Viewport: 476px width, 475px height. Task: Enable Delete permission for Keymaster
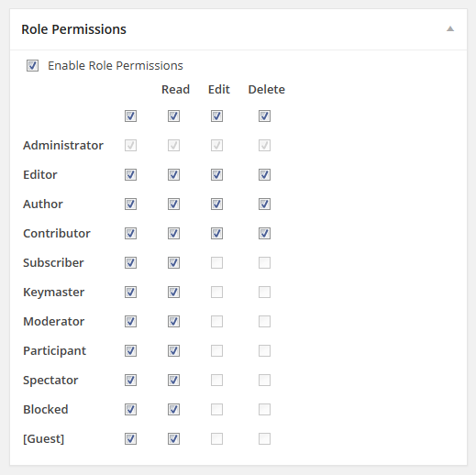click(x=264, y=293)
